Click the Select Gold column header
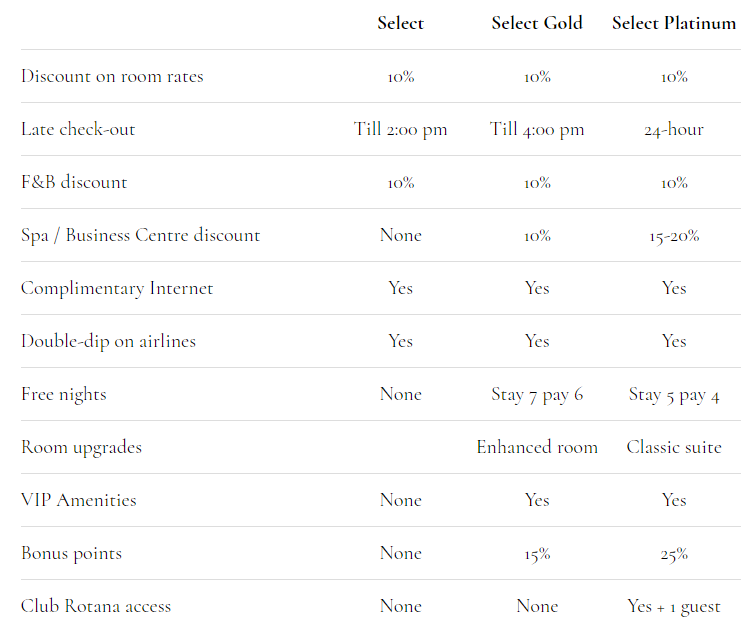Screen dimensions: 745x622 coord(536,23)
